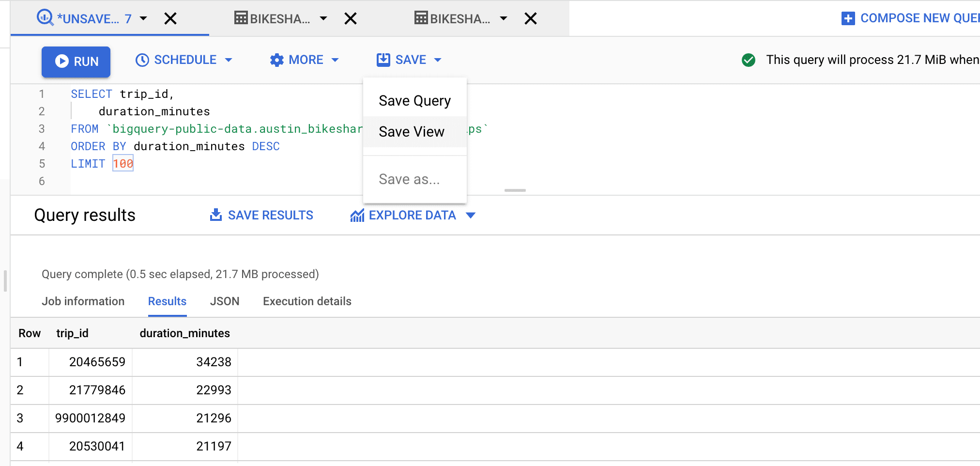Image resolution: width=980 pixels, height=466 pixels.
Task: Close the unsaved query tab
Action: click(170, 19)
